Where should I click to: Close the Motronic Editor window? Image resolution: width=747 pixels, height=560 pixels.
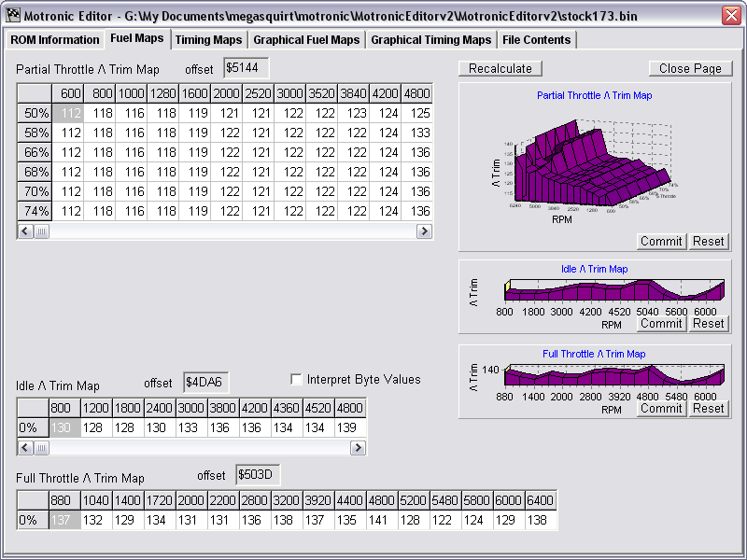731,15
